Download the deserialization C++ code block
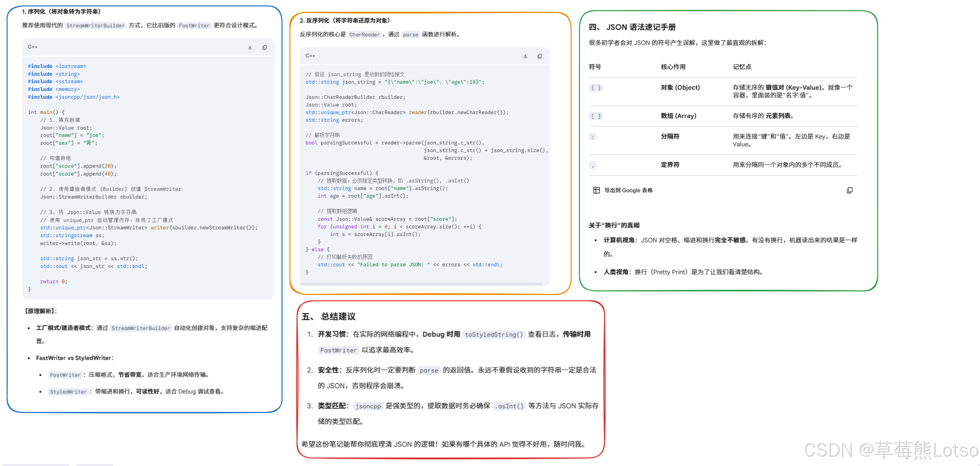 point(525,56)
